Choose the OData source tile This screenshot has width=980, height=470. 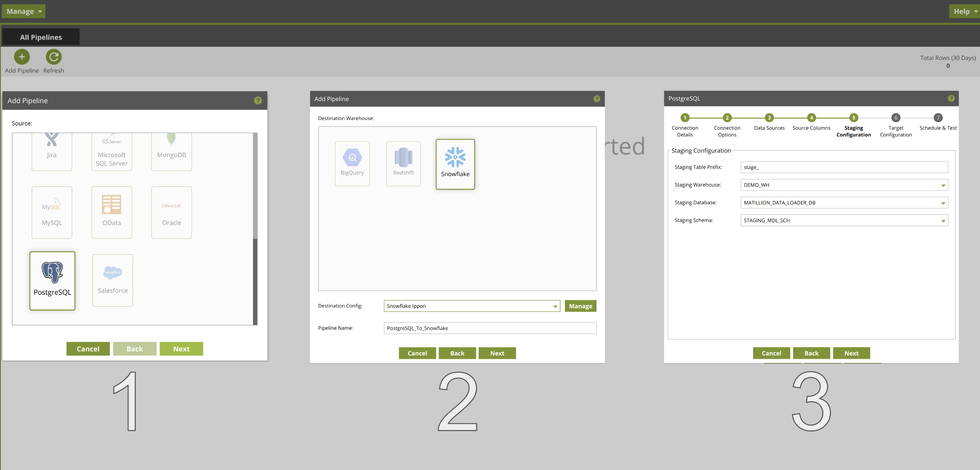pyautogui.click(x=112, y=212)
